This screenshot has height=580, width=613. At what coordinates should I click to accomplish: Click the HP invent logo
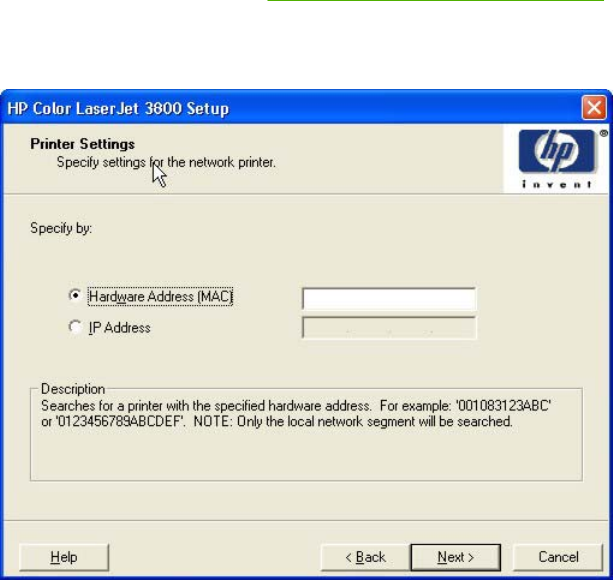pos(557,159)
